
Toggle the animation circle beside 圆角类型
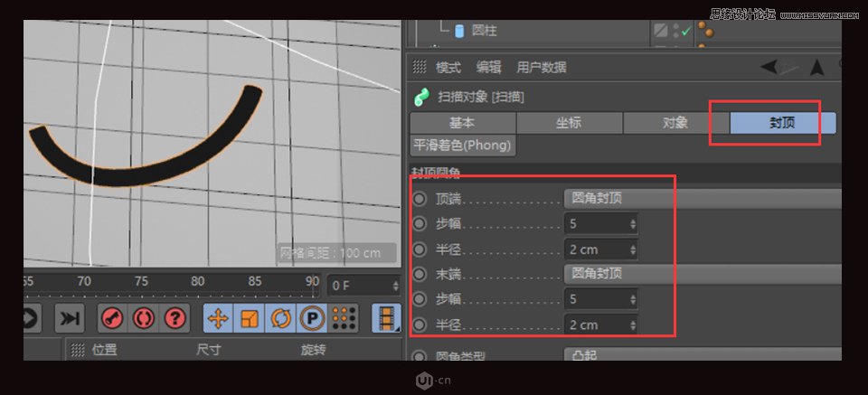pos(420,356)
